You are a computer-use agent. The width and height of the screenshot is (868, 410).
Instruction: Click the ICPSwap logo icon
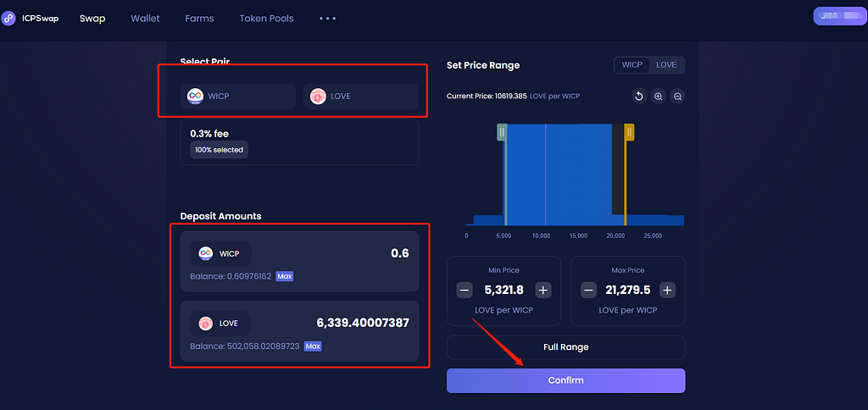[x=8, y=19]
